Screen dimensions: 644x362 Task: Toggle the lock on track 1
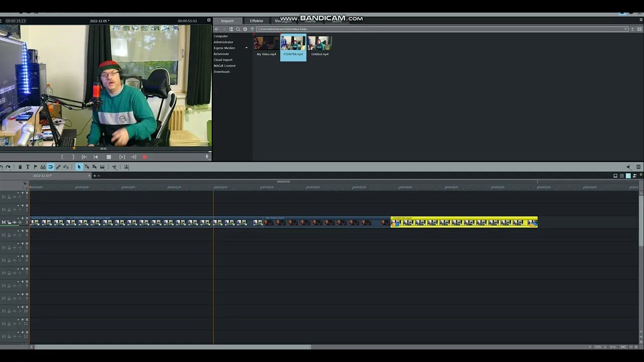pyautogui.click(x=9, y=197)
